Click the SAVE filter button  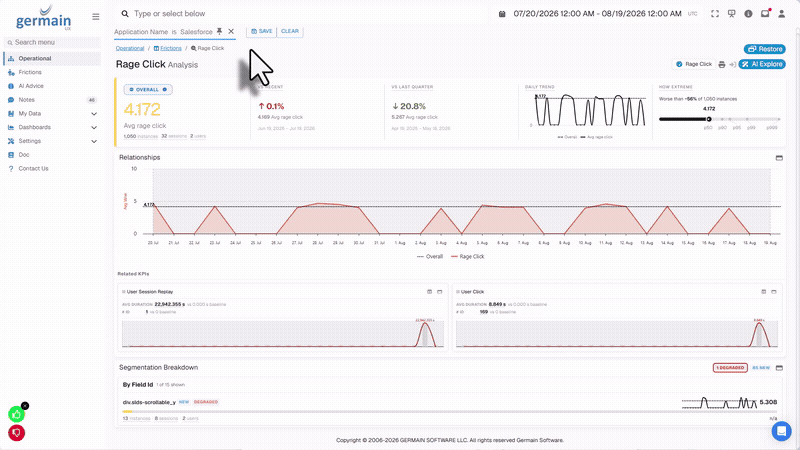click(x=262, y=31)
